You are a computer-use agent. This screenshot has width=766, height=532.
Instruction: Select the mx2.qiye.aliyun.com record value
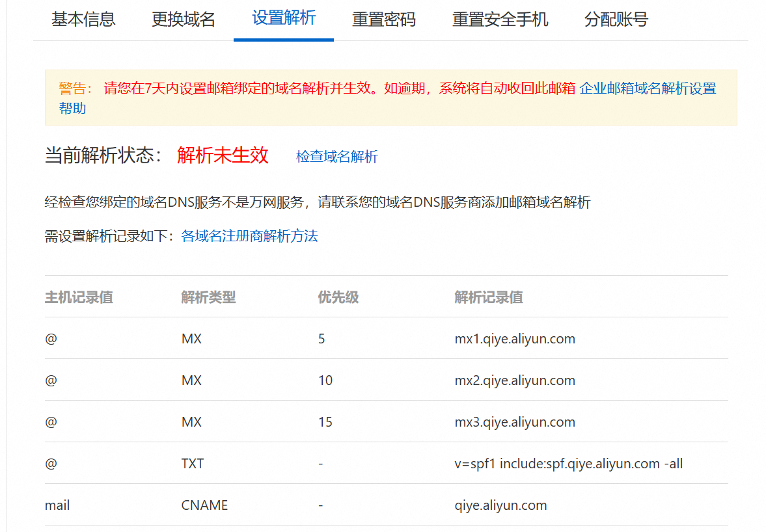[x=514, y=380]
